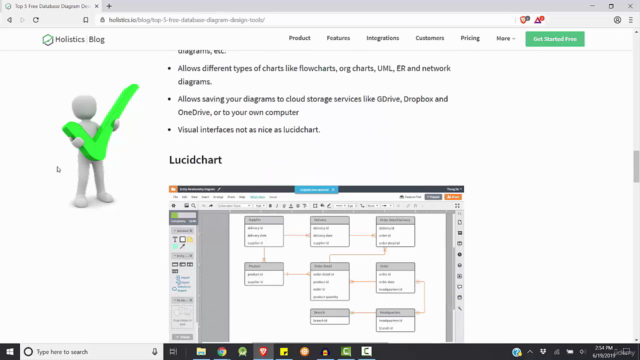Open Brave browser taskbar icon
Screen dimensions: 640x360
(263, 351)
